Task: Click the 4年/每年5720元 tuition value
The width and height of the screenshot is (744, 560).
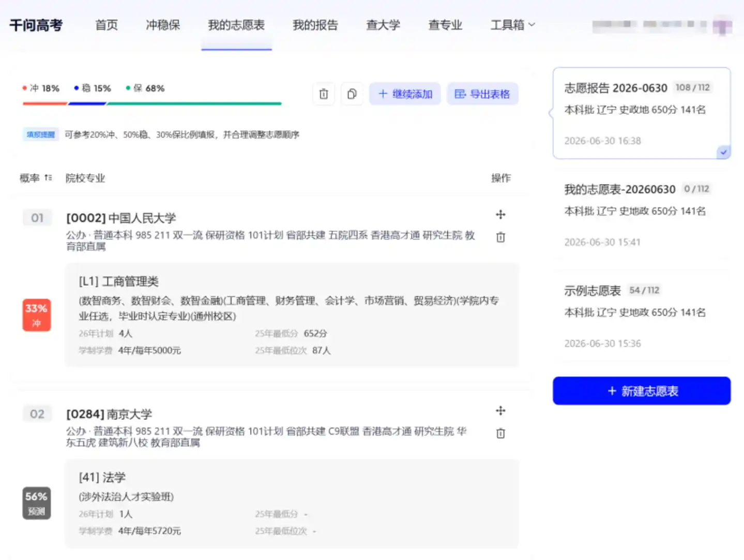Action: [x=149, y=531]
